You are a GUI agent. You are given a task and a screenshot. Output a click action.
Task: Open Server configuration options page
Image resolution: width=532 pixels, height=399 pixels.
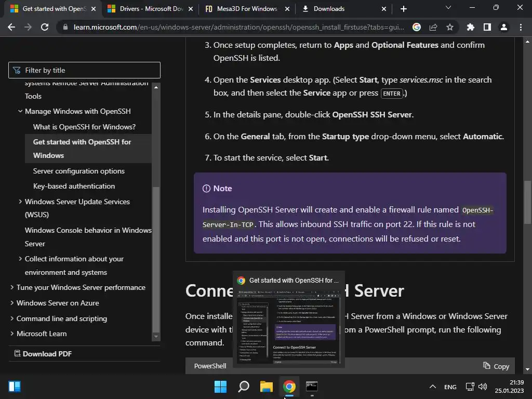click(79, 171)
